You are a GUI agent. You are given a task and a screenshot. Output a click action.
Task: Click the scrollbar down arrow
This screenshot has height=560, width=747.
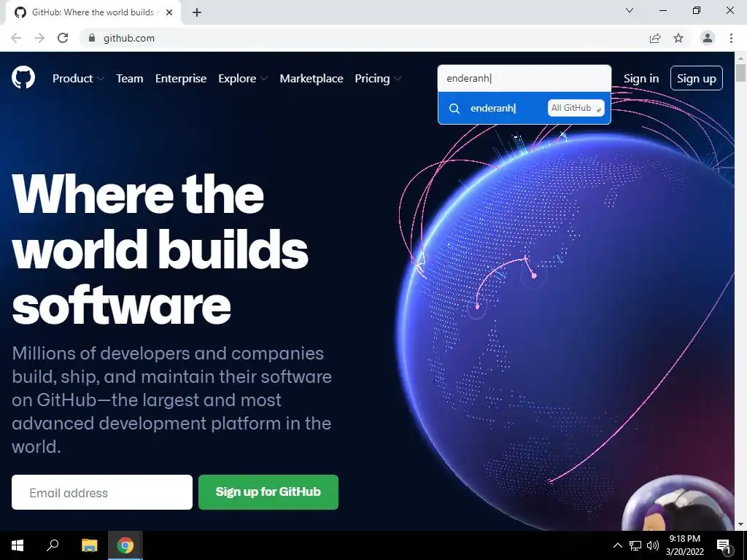click(740, 524)
